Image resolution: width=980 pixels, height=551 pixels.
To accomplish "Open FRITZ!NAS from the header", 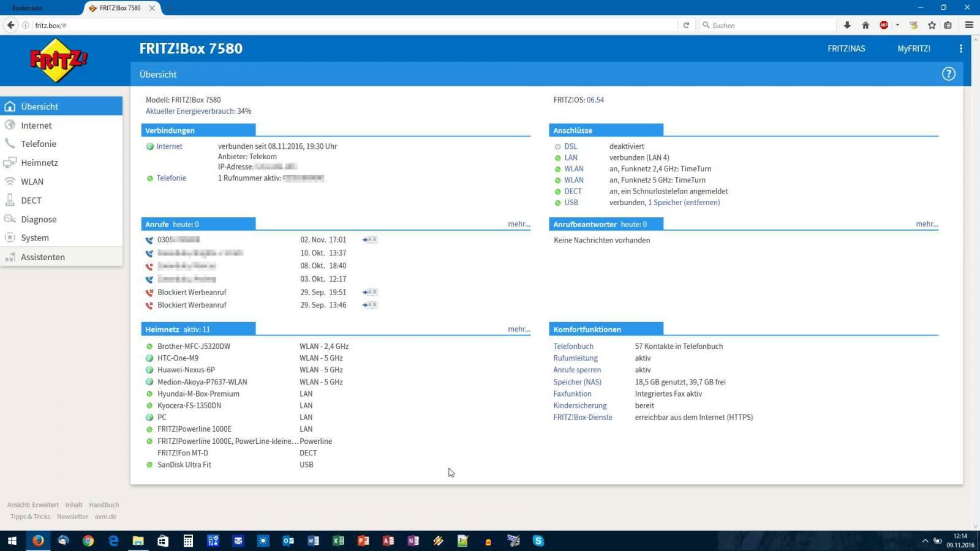I will [x=846, y=48].
